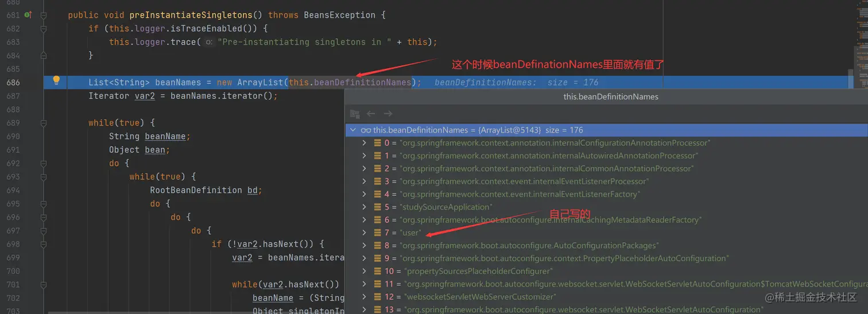Select the websocketServletWebServerCustomizer value text
868x314 pixels.
point(480,297)
